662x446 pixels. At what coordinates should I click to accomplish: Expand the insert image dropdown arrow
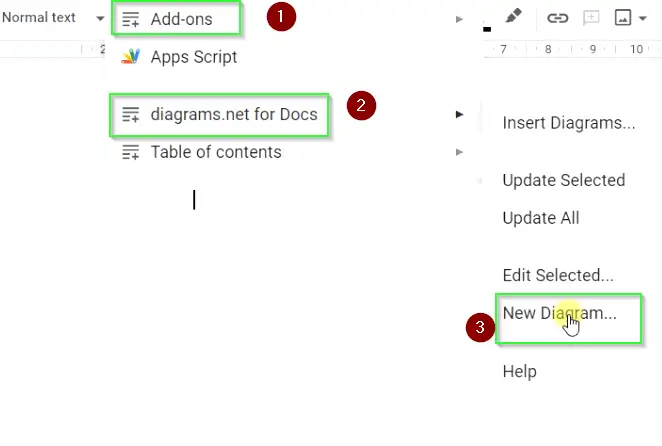[643, 18]
